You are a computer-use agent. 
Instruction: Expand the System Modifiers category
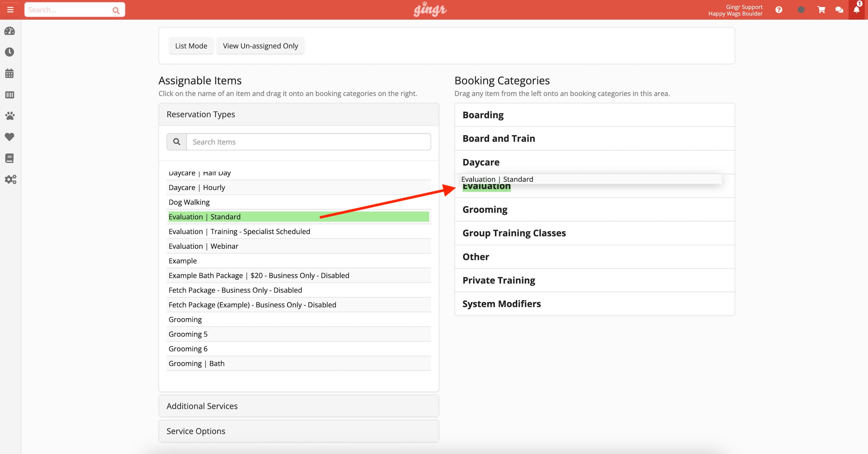(x=594, y=304)
